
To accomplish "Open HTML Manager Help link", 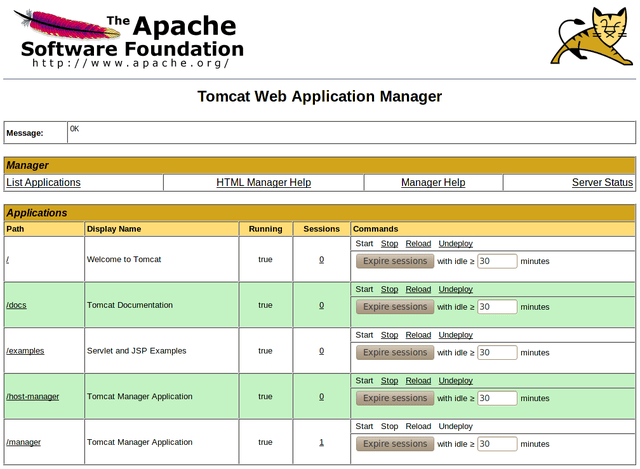I will pos(264,182).
